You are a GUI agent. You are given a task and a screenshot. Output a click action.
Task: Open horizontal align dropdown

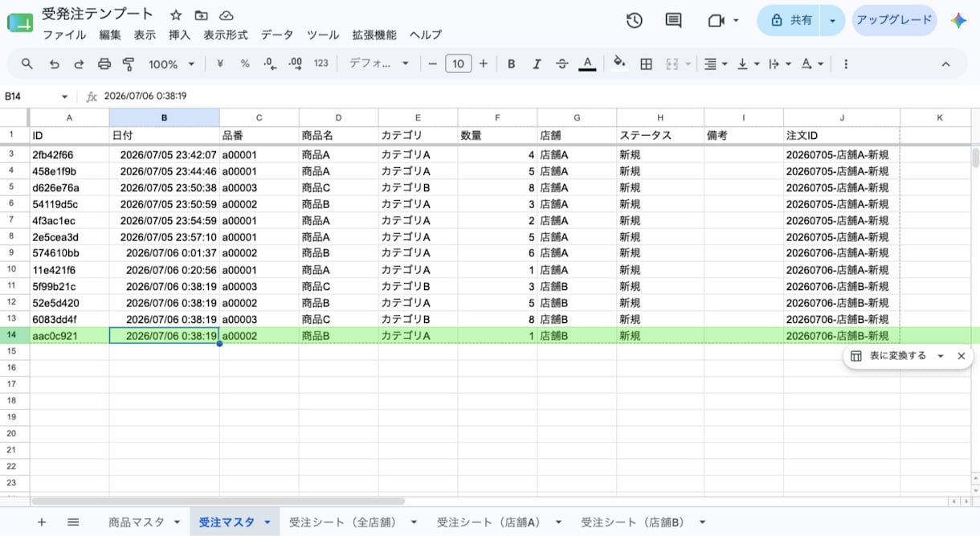[715, 63]
